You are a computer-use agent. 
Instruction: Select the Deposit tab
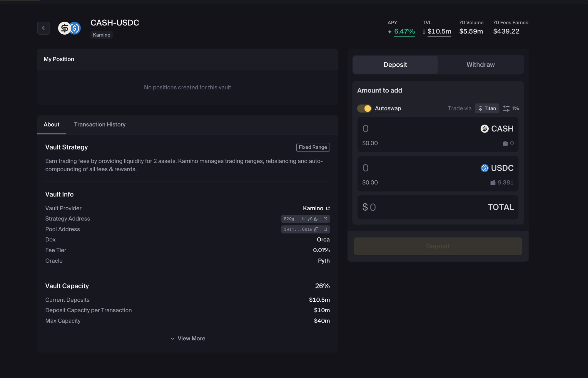(395, 65)
